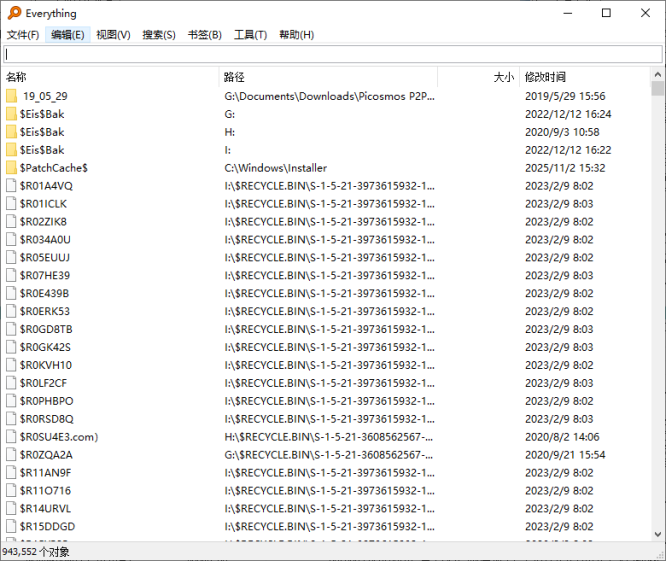This screenshot has width=666, height=561.
Task: Click the Everything magnifier app icon
Action: [14, 13]
